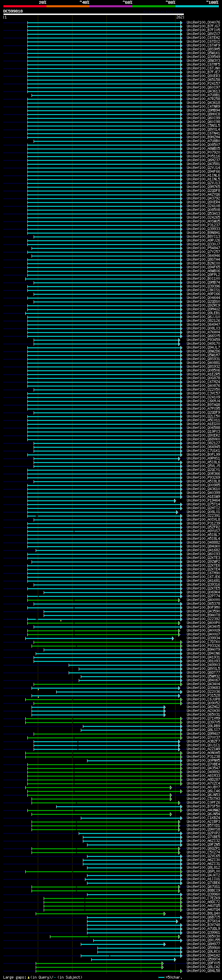
Task: Open hit UniRef100_P24157
Action: point(203,84)
